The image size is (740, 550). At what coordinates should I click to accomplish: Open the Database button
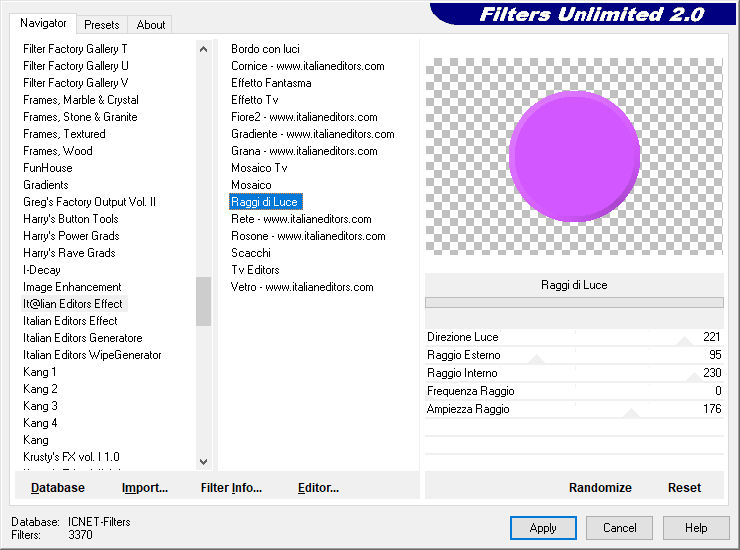[x=58, y=488]
